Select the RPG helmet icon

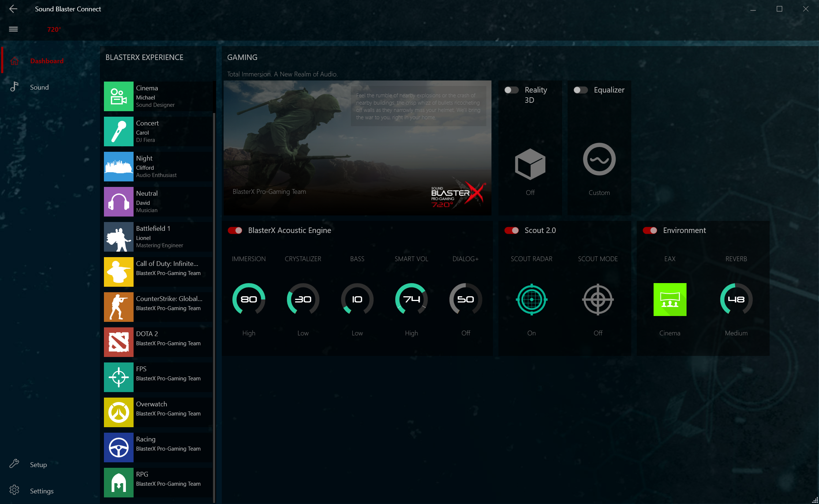pos(119,482)
